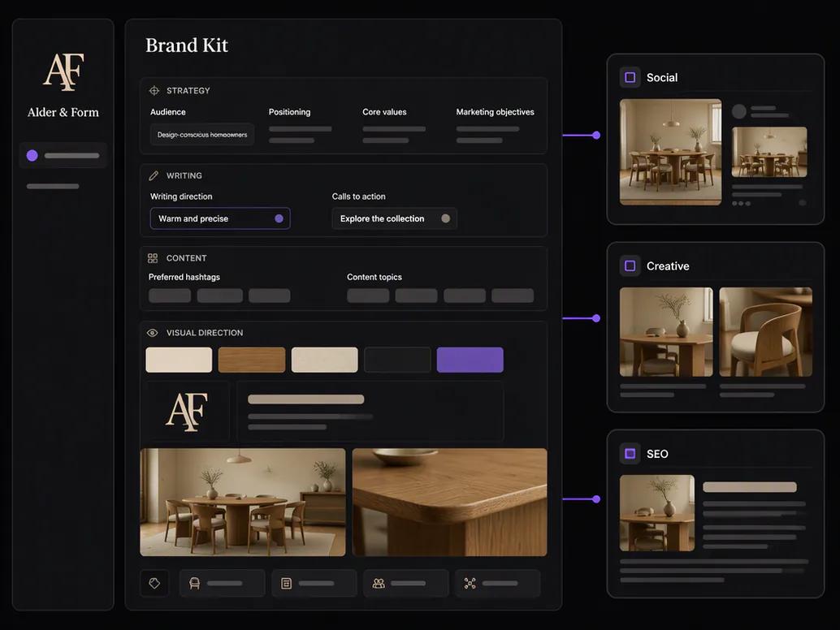Open the small dining room image in Social post

coord(769,152)
